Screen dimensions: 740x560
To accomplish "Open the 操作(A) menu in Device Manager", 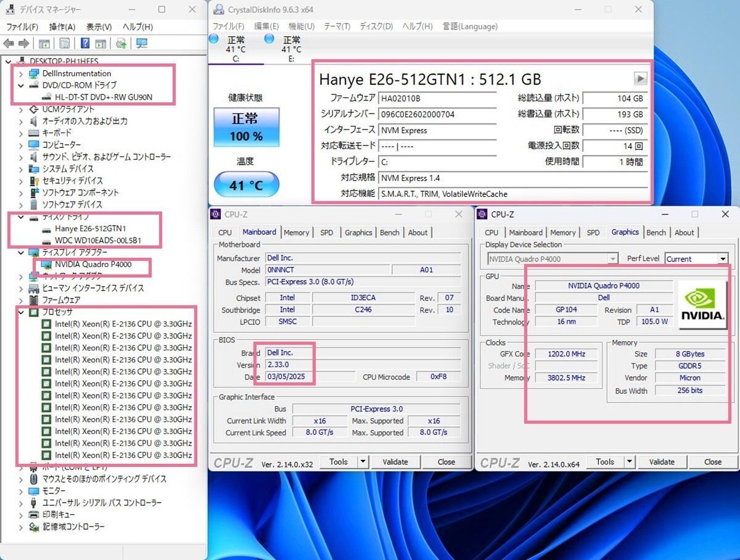I will [x=62, y=27].
